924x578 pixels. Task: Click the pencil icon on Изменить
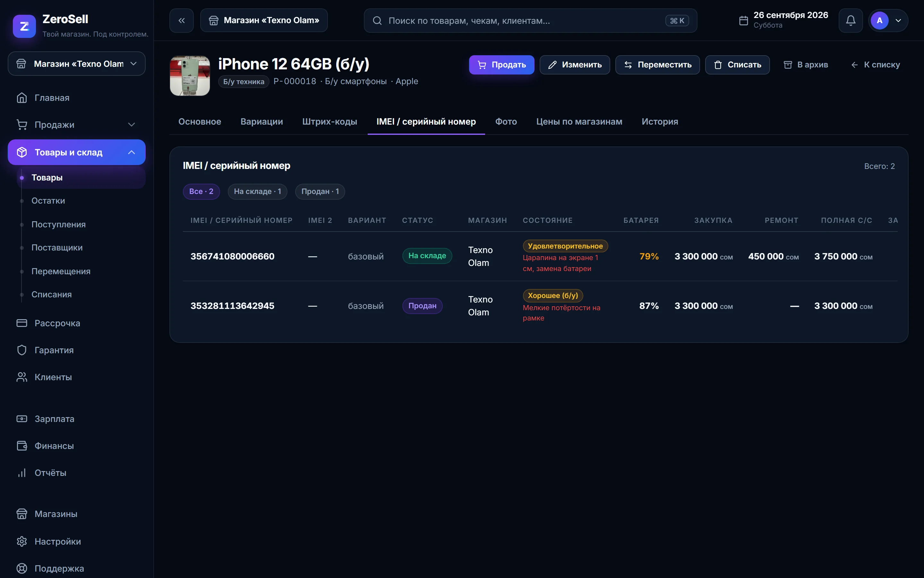[552, 65]
